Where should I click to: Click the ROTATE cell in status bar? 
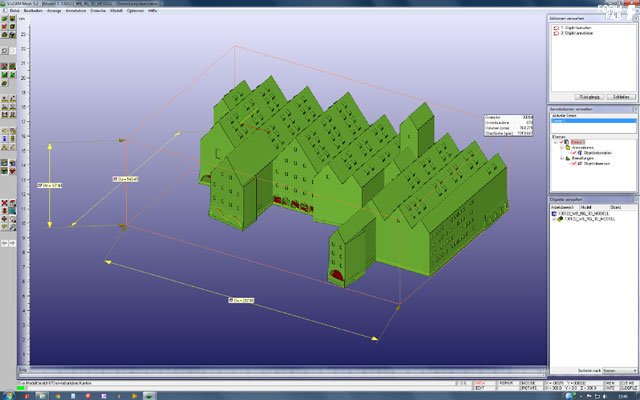pyautogui.click(x=529, y=388)
